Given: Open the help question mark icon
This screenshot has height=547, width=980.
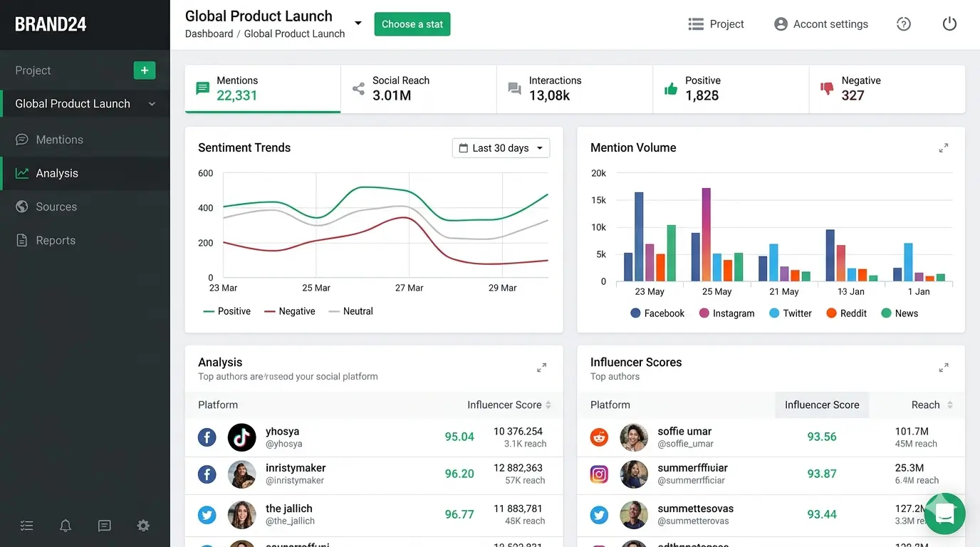Looking at the screenshot, I should (904, 24).
